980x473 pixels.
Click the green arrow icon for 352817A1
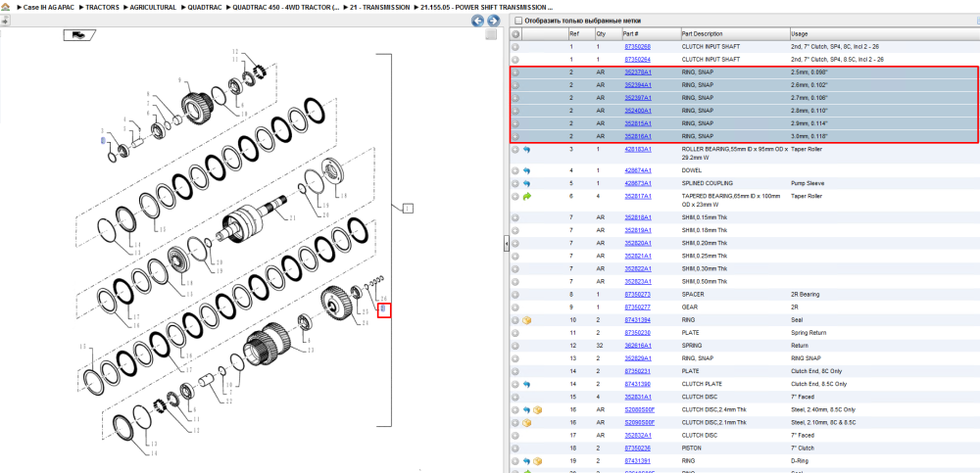tap(526, 196)
